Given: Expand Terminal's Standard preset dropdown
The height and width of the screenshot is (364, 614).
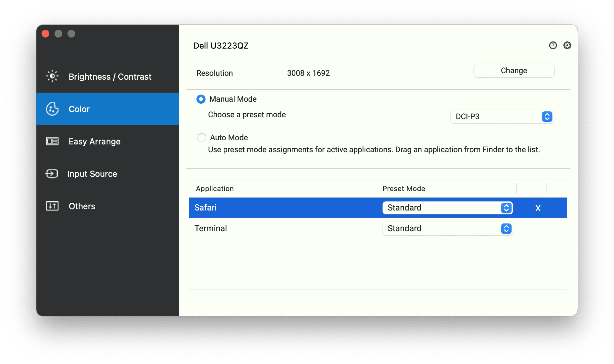Looking at the screenshot, I should click(447, 229).
